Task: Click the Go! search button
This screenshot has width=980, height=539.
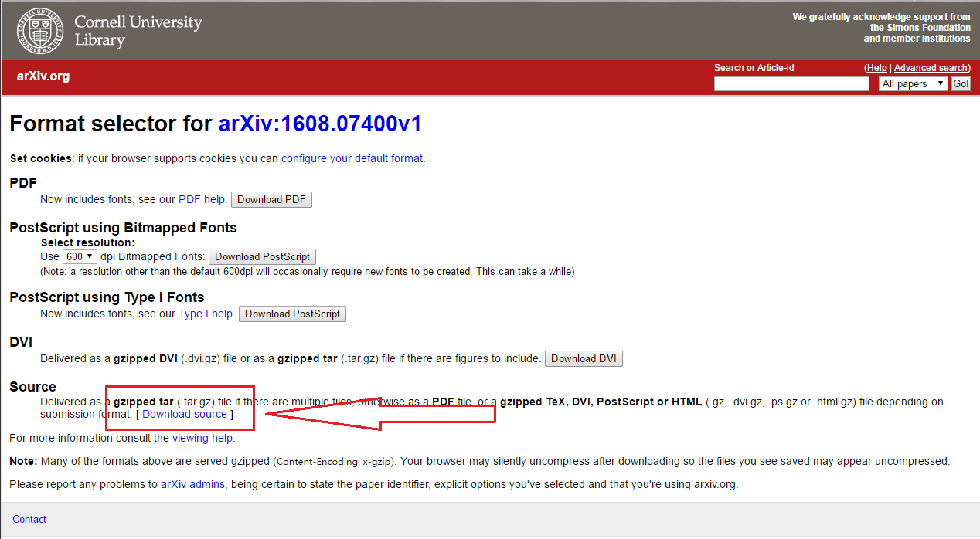Action: point(961,83)
